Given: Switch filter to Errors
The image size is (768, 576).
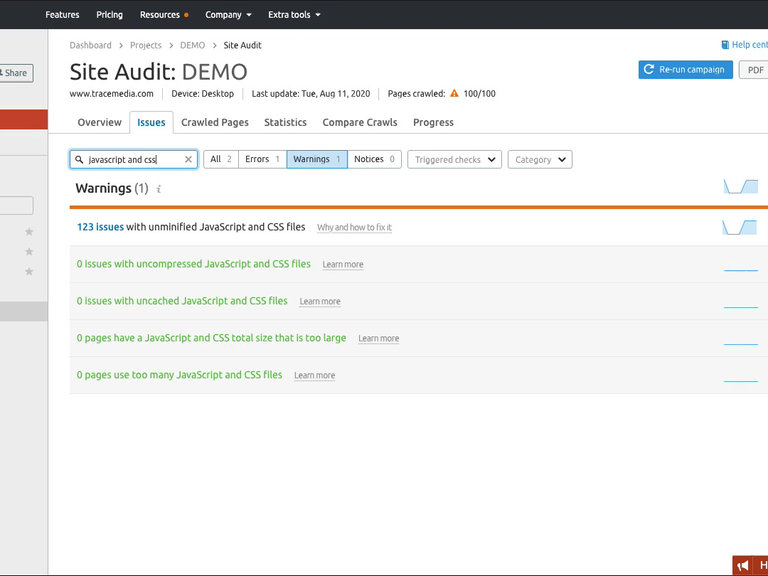Looking at the screenshot, I should tap(263, 159).
